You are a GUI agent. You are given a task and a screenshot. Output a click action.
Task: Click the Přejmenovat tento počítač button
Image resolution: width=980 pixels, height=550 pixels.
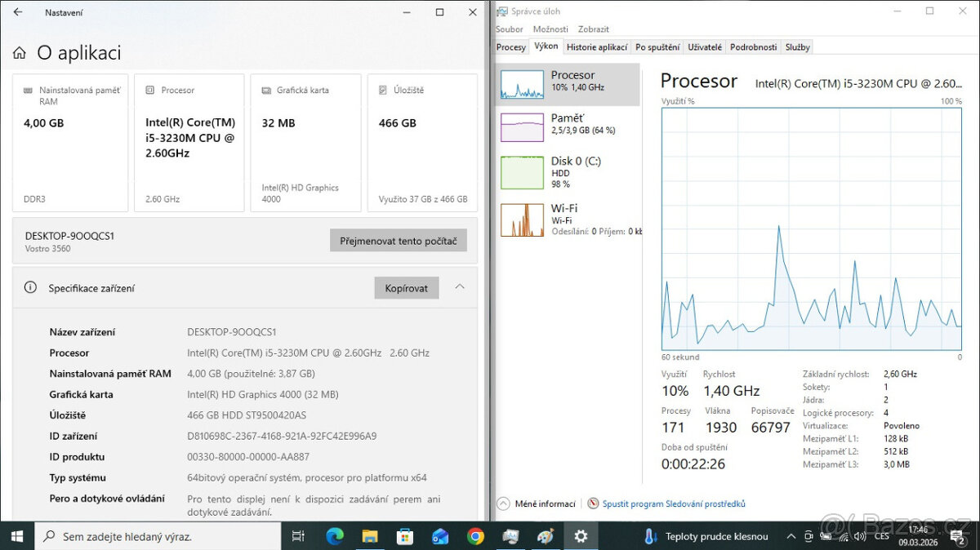coord(398,240)
